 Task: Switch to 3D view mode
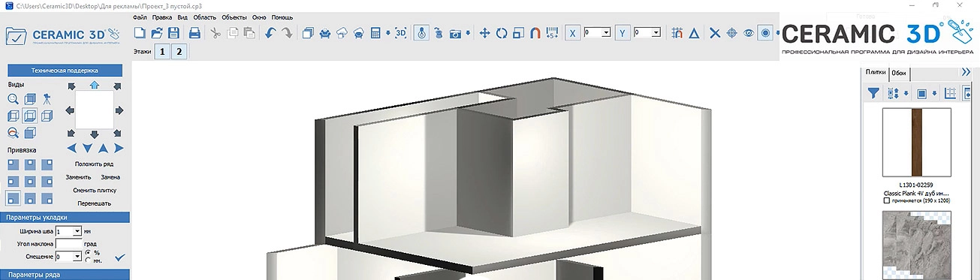point(401,33)
